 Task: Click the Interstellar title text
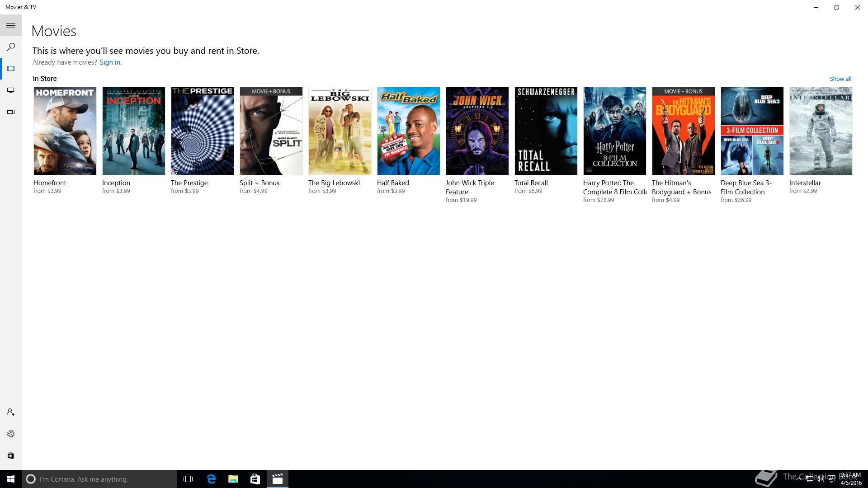point(805,183)
